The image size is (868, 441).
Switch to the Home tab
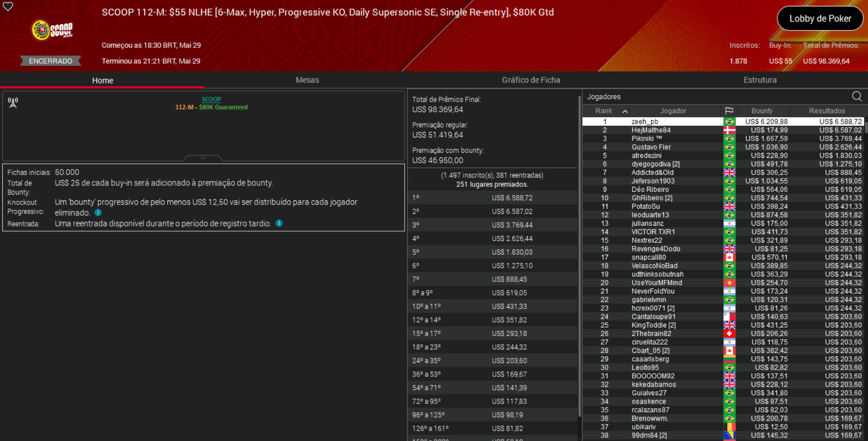tap(103, 80)
